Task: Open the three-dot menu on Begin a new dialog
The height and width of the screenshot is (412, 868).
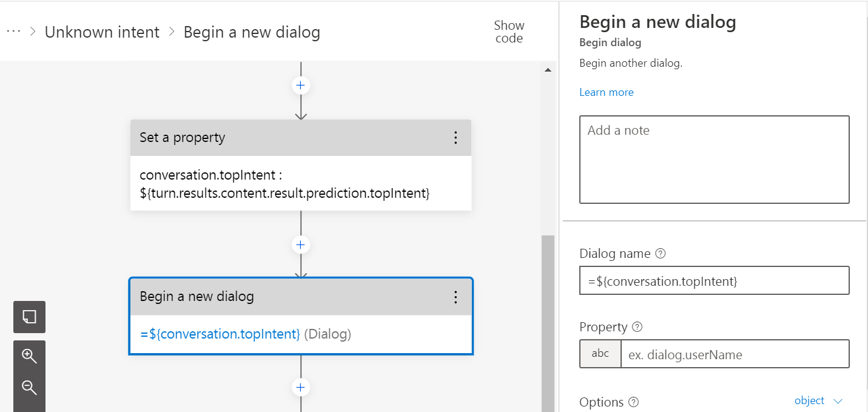Action: [456, 297]
